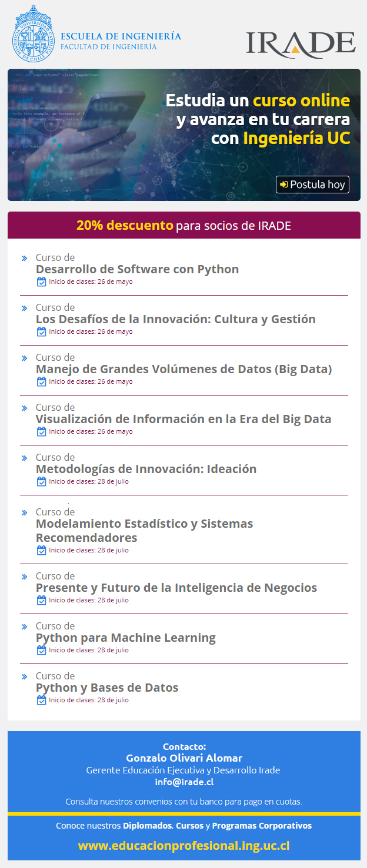Click the chevron arrows beside Metodologías de Innovación
This screenshot has height=868, width=367.
24,458
